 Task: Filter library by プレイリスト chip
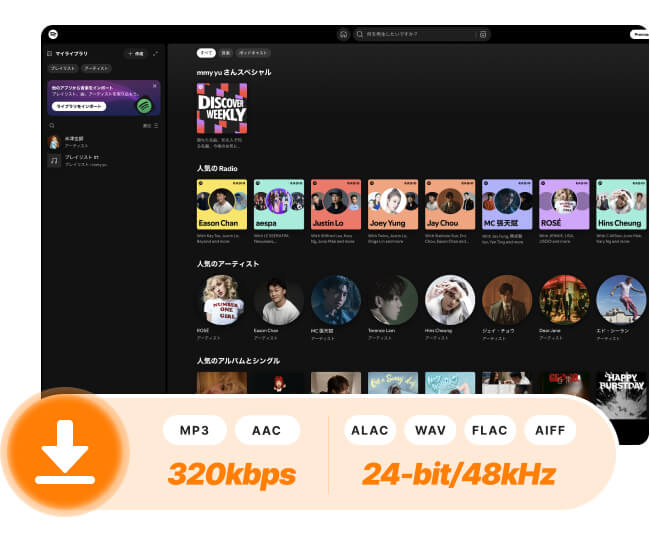point(63,68)
